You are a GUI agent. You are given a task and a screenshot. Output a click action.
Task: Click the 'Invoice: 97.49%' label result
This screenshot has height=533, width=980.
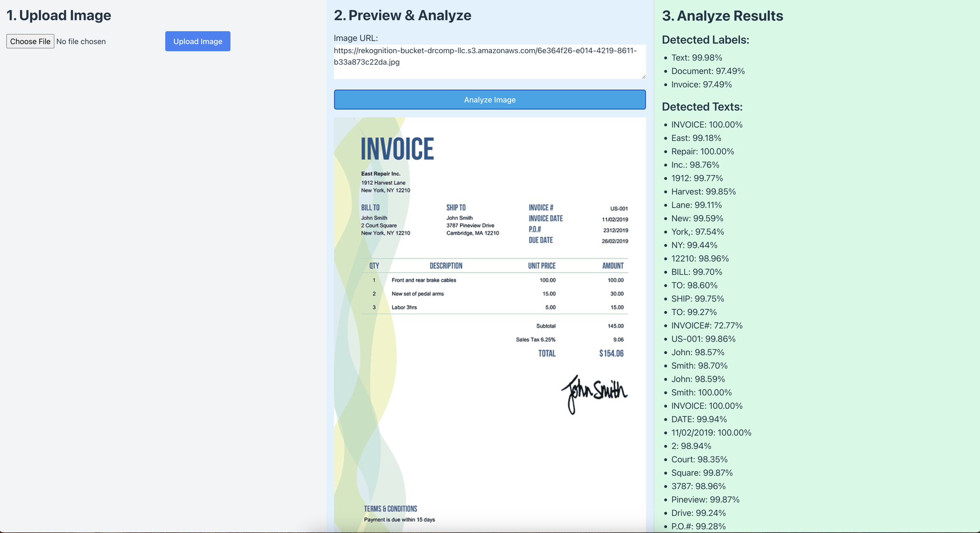click(x=701, y=84)
